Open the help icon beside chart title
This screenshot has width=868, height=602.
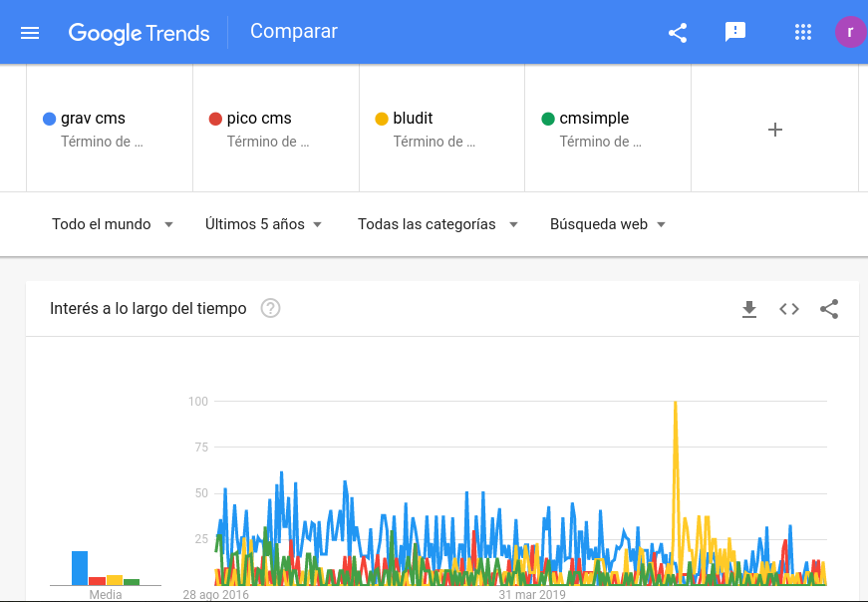tap(270, 309)
